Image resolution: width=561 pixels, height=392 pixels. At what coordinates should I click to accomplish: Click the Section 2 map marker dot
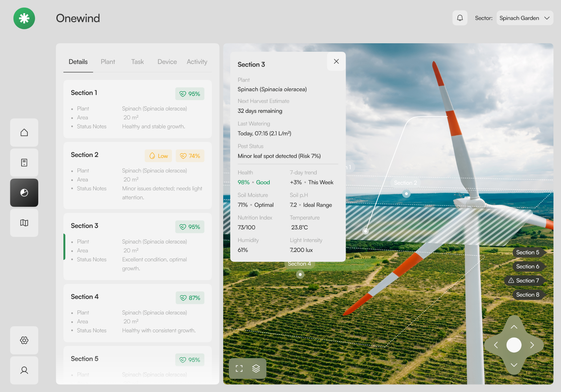pos(406,194)
